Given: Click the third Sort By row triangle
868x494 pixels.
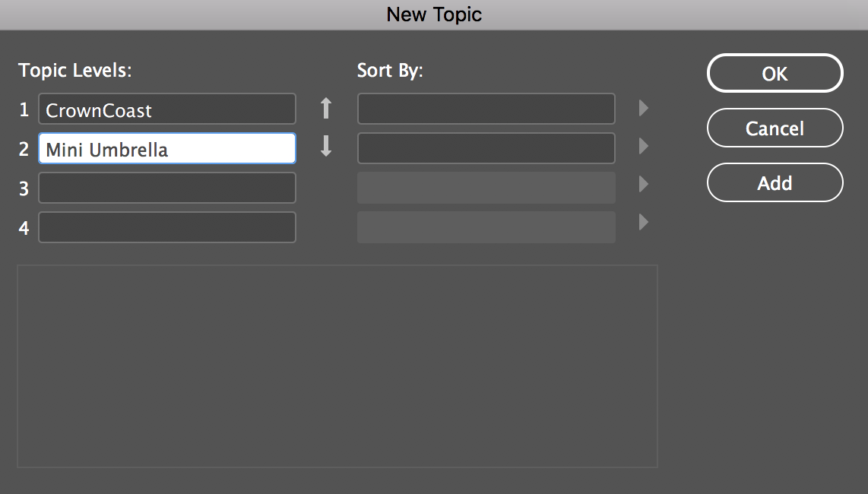Looking at the screenshot, I should [x=644, y=184].
